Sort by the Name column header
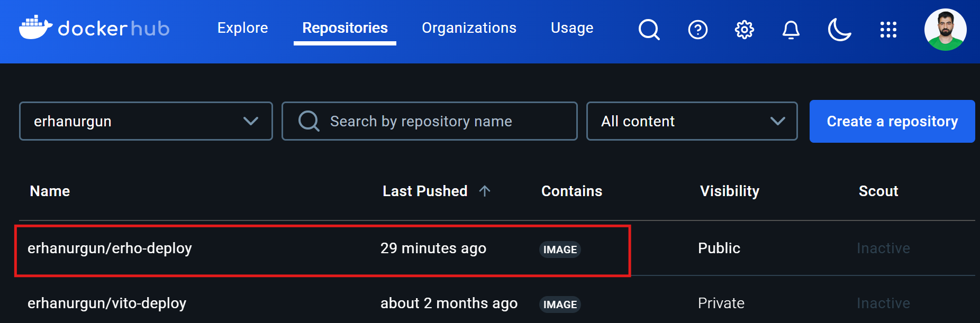This screenshot has height=323, width=980. [x=50, y=191]
